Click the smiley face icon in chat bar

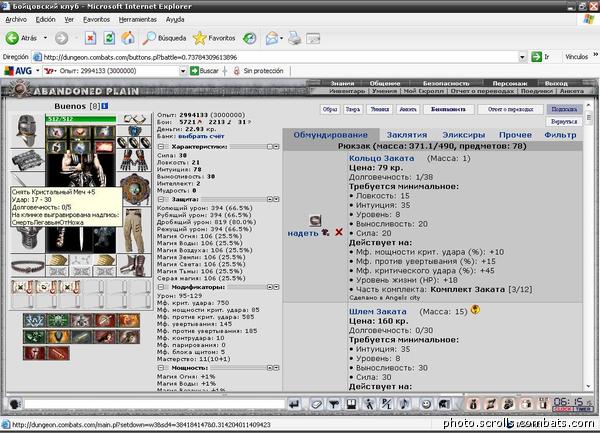[426, 404]
